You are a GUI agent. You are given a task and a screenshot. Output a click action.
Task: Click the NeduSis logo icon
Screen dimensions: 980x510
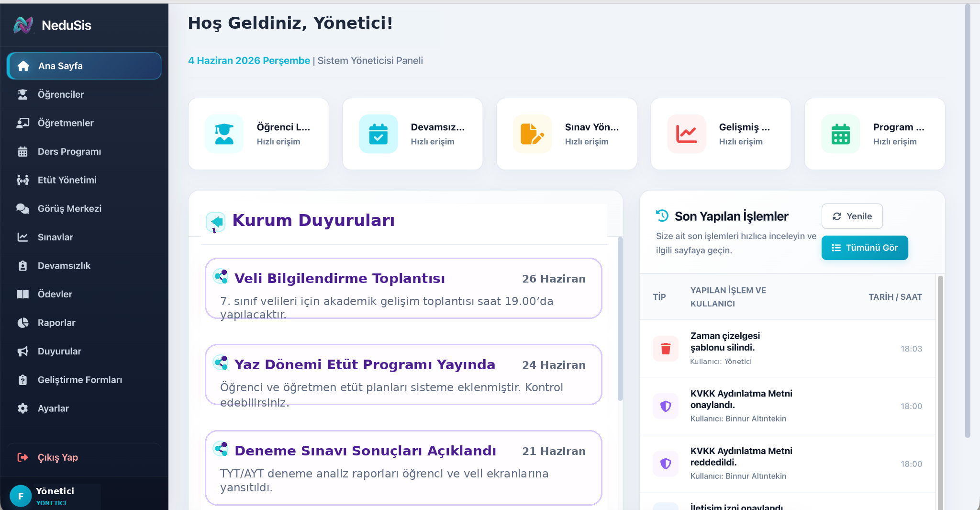tap(23, 25)
